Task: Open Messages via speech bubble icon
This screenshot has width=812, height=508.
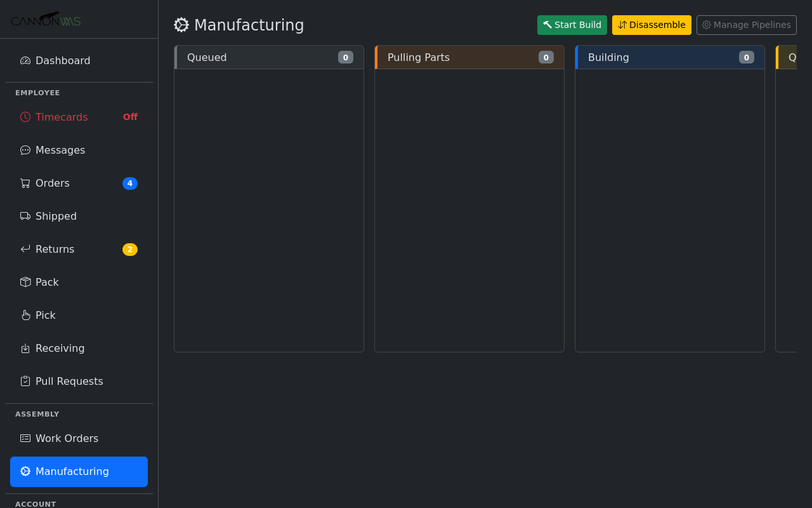Action: pos(25,150)
